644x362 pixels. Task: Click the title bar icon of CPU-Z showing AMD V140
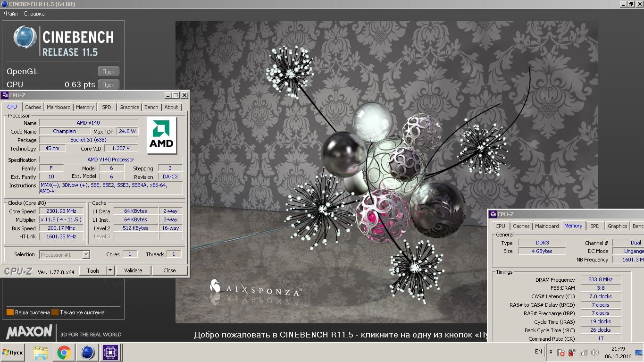tap(5, 95)
